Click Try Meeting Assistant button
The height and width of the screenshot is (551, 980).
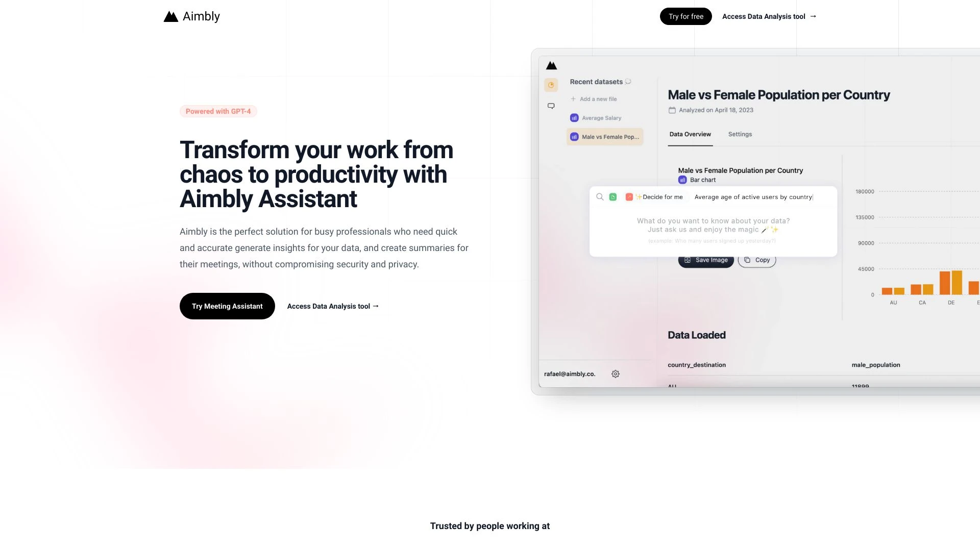pyautogui.click(x=227, y=306)
